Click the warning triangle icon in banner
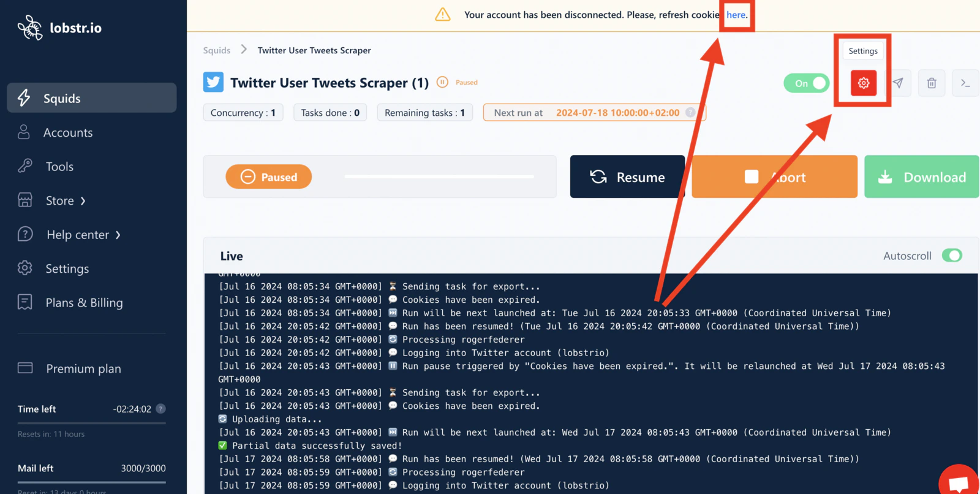980x494 pixels. (x=443, y=15)
